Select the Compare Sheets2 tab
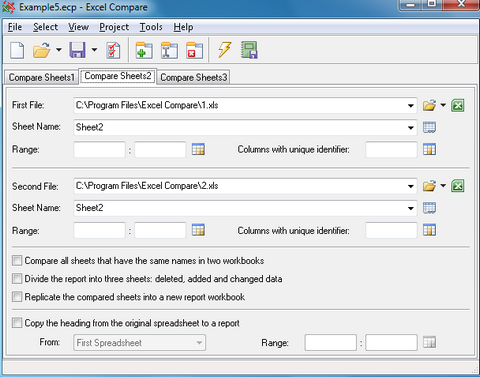480x377 pixels. point(118,76)
